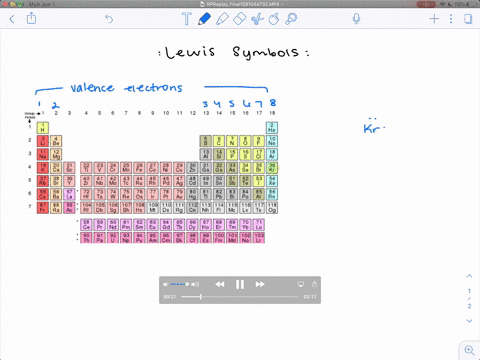Select the Hand pan tool
The width and height of the screenshot is (480, 360).
pos(274,19)
